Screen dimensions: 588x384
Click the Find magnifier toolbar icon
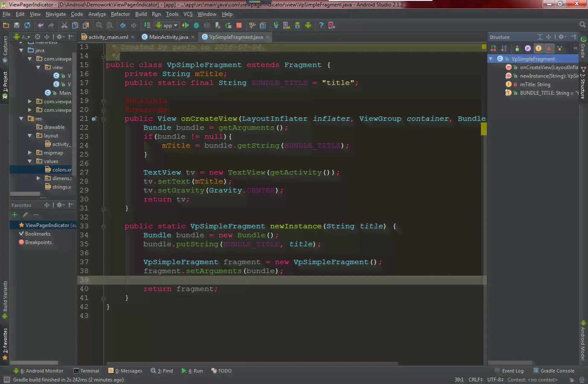[x=99, y=26]
